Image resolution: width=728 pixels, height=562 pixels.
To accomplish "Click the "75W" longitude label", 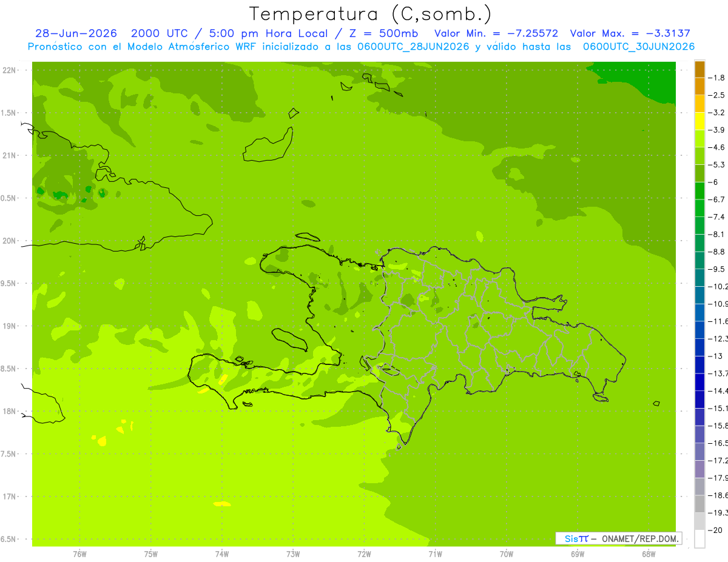I will pyautogui.click(x=151, y=554).
